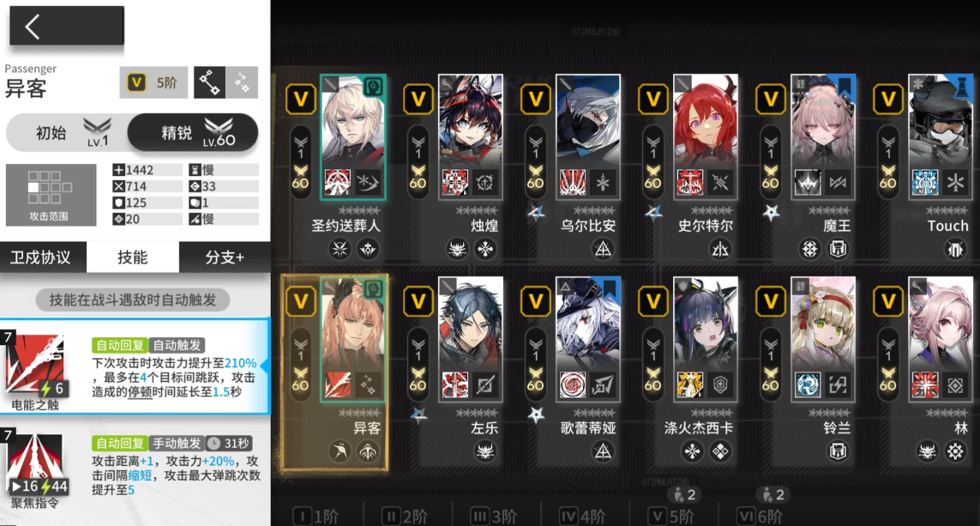Viewport: 980px width, 526px height.
Task: Expand the 分支+ tab
Action: point(225,257)
